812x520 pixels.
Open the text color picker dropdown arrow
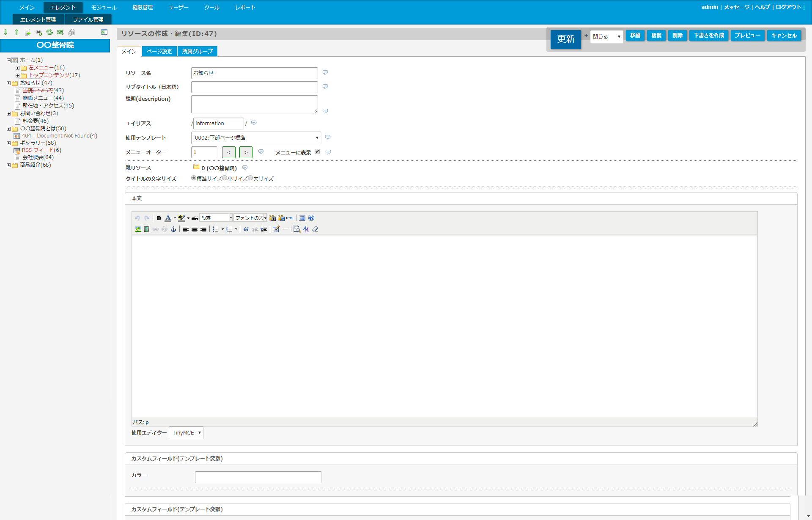(175, 218)
